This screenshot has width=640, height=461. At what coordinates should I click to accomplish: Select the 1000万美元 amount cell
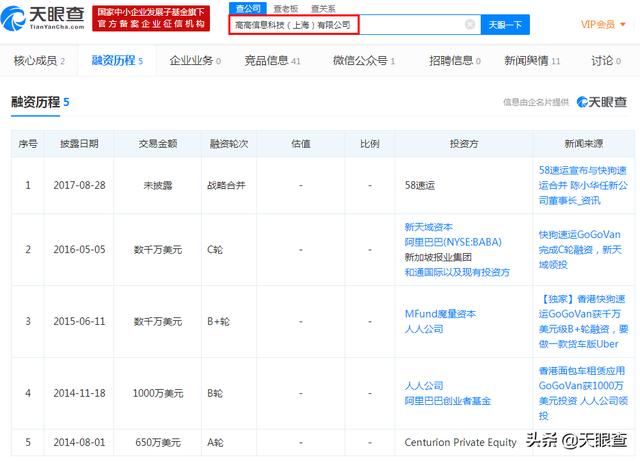(x=158, y=393)
